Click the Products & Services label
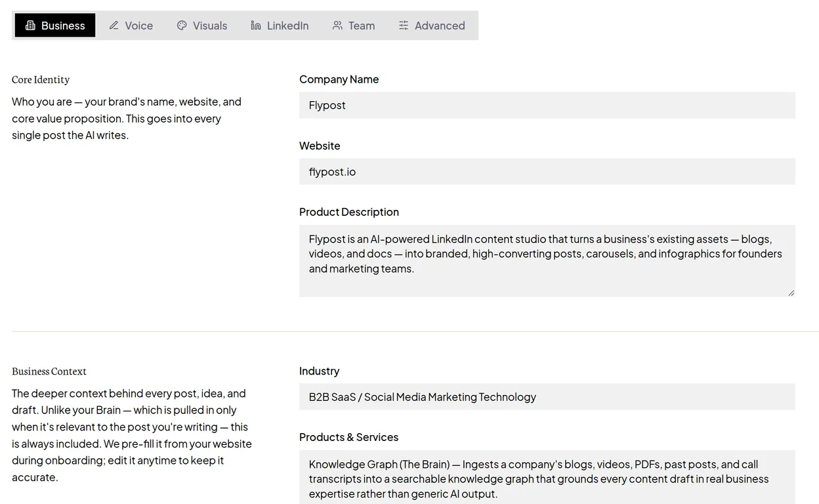 [x=348, y=437]
